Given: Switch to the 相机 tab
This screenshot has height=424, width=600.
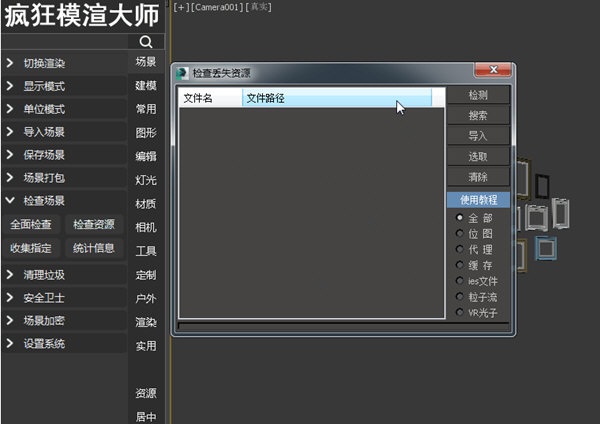Looking at the screenshot, I should pyautogui.click(x=146, y=228).
